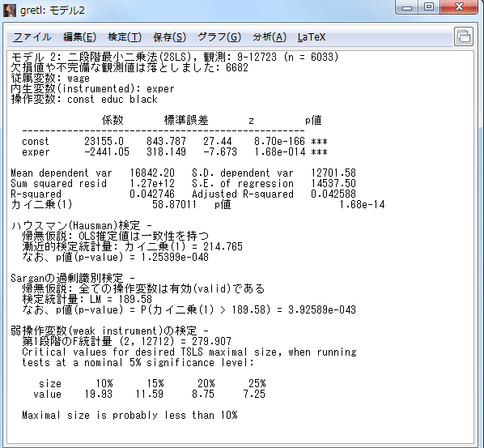Screen dimensions: 484x448
Task: Click the const coefficient value 23155.0
Action: pyautogui.click(x=104, y=142)
